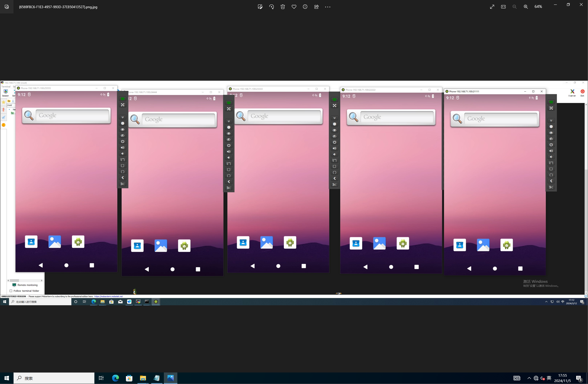Click Remote monitoring in MobaXterm sidebar
Image resolution: width=588 pixels, height=384 pixels.
click(x=25, y=285)
